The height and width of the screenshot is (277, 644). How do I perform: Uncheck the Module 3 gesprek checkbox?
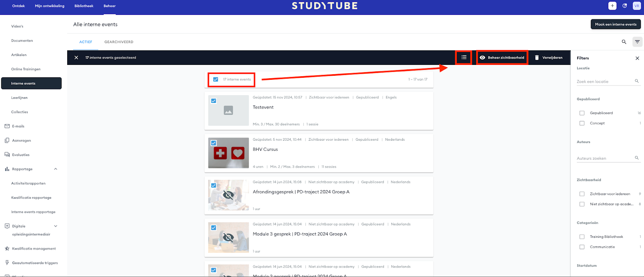[x=214, y=228]
